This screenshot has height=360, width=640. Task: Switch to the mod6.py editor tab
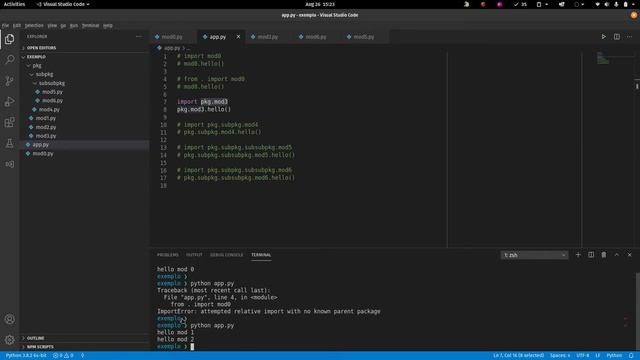[316, 37]
